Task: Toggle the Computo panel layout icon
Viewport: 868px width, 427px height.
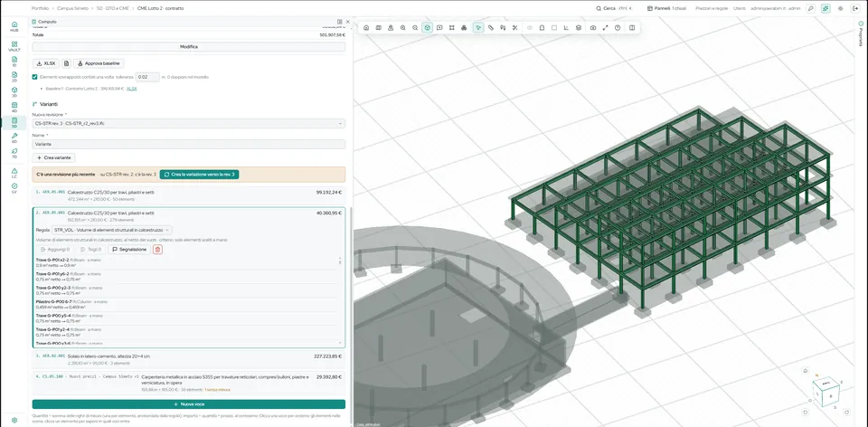Action: pyautogui.click(x=339, y=22)
